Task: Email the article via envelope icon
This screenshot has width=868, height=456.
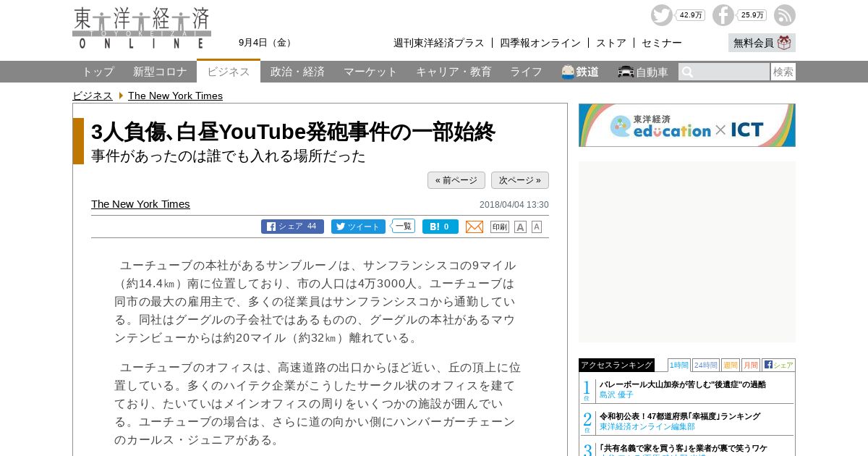Action: [x=475, y=227]
